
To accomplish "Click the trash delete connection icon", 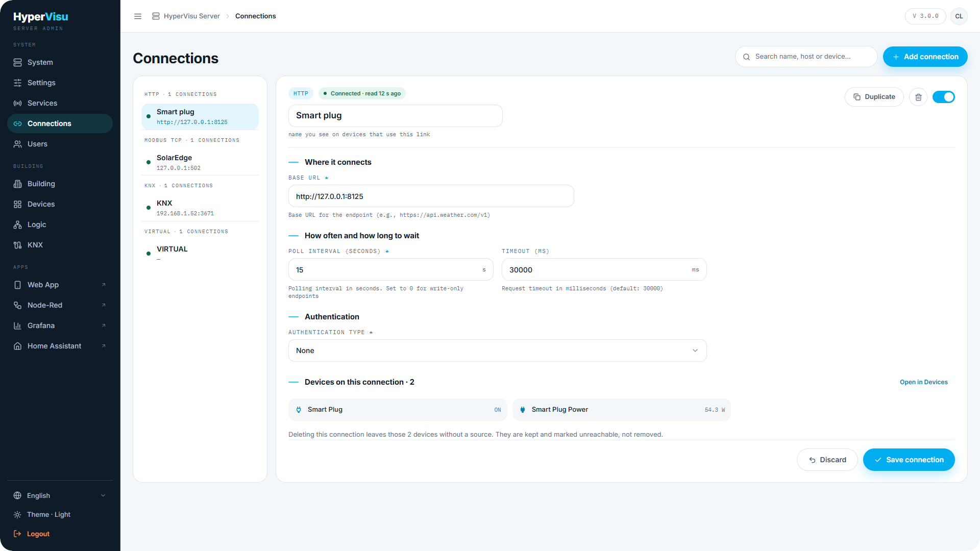I will (x=918, y=97).
